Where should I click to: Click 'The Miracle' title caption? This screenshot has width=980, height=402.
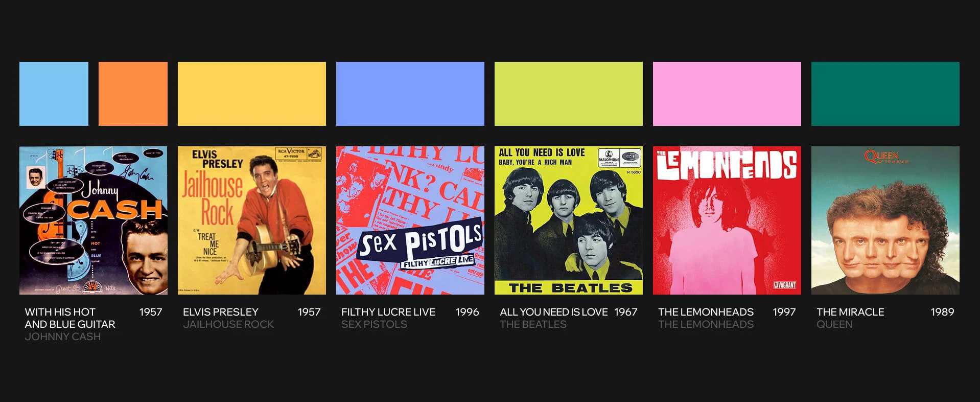[850, 312]
